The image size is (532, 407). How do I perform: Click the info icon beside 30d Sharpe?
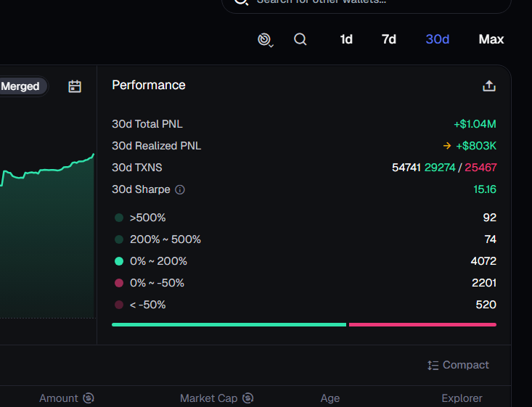tap(180, 189)
